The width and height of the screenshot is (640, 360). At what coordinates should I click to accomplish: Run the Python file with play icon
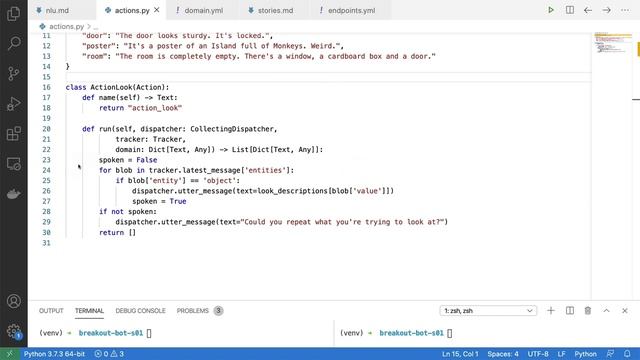tap(551, 10)
